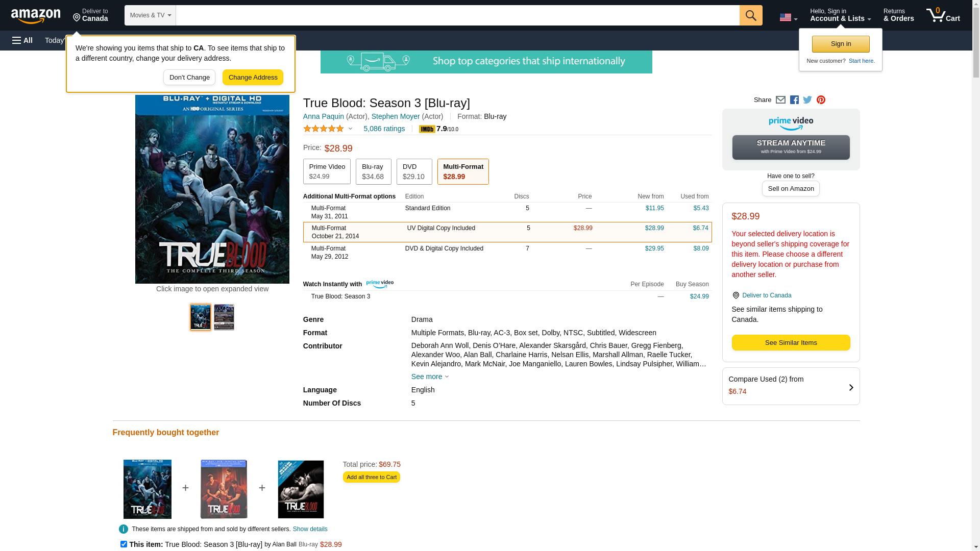Open the Anna Paquin actor link
The width and height of the screenshot is (980, 551).
[x=324, y=116]
